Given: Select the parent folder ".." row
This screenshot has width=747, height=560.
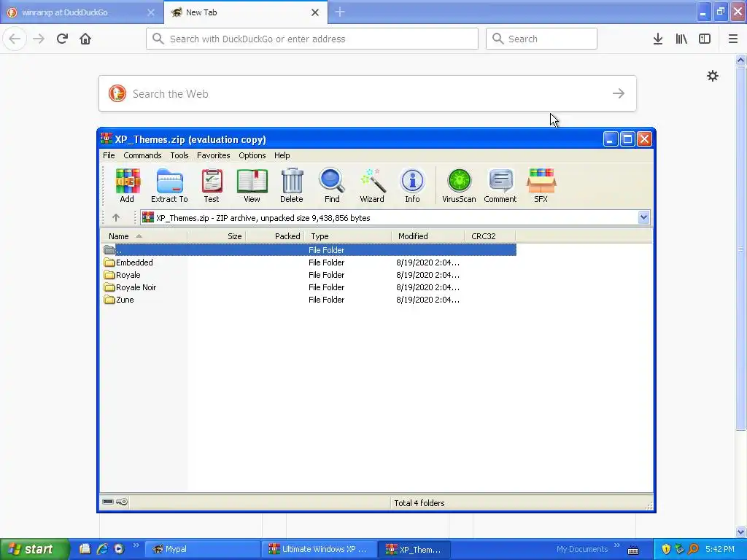Looking at the screenshot, I should coord(309,250).
